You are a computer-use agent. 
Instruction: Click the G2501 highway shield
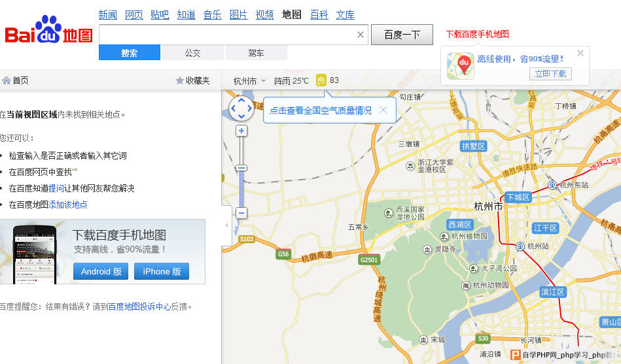tap(369, 259)
